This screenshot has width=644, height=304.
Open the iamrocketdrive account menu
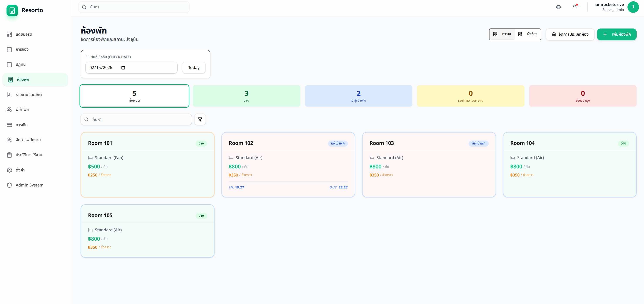click(614, 7)
